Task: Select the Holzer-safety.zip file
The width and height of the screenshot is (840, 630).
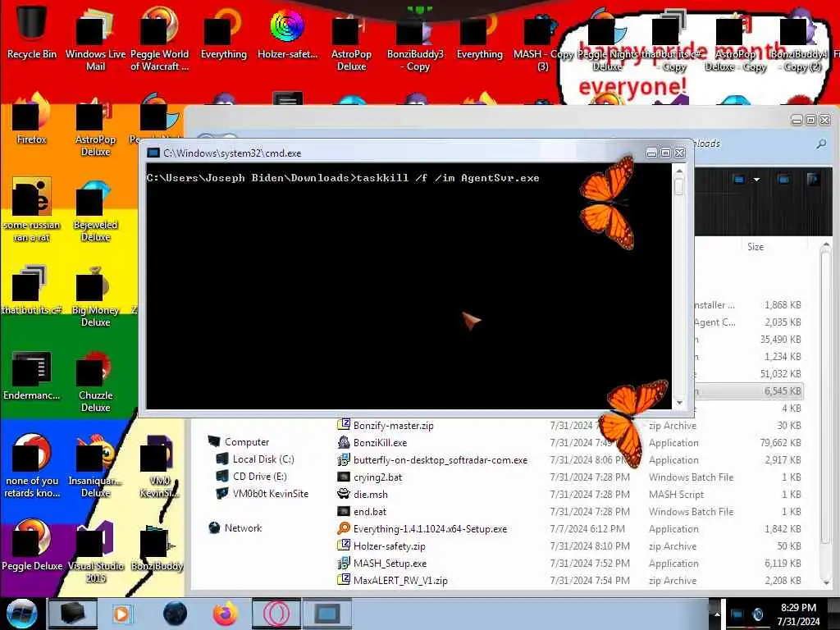Action: pos(389,546)
